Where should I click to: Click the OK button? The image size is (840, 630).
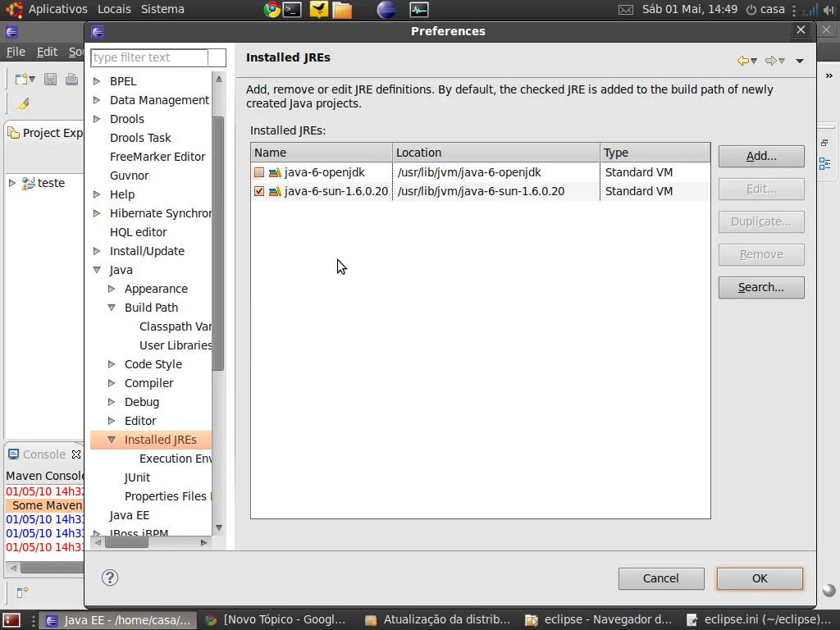[760, 578]
